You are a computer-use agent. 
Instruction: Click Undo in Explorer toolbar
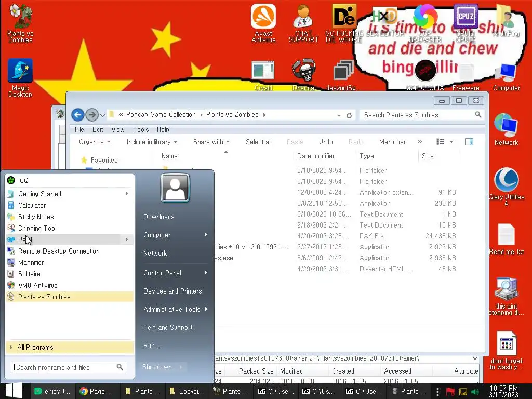pos(326,142)
